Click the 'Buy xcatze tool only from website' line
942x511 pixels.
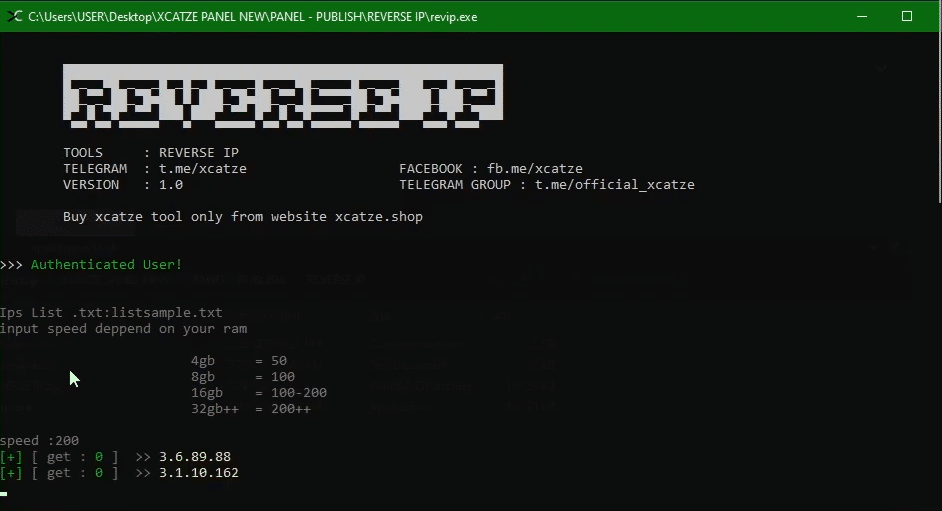243,217
